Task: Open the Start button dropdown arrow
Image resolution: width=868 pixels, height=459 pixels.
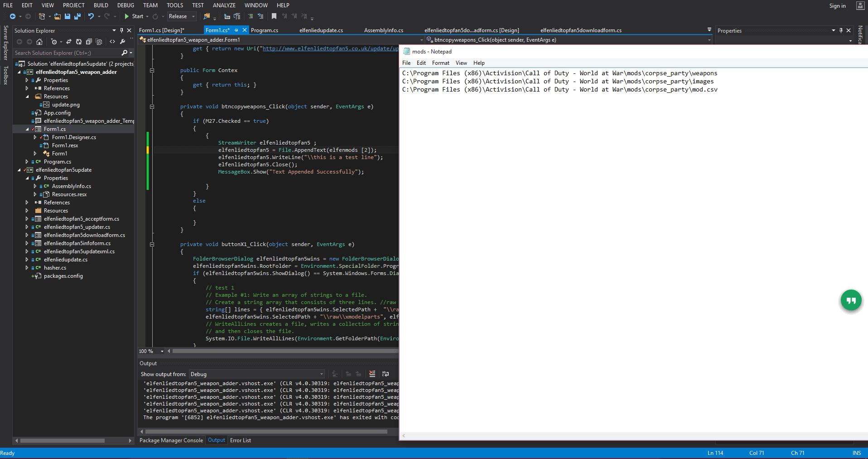Action: [x=147, y=16]
